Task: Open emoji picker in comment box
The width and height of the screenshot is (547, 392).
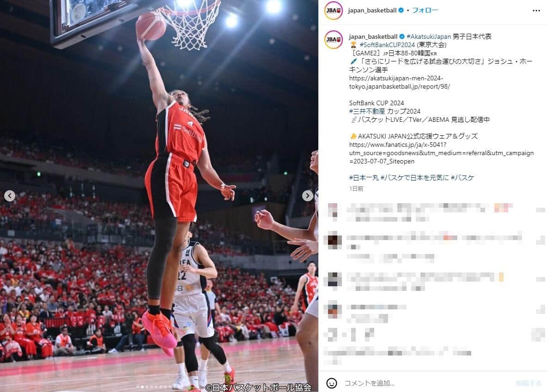Action: 331,383
